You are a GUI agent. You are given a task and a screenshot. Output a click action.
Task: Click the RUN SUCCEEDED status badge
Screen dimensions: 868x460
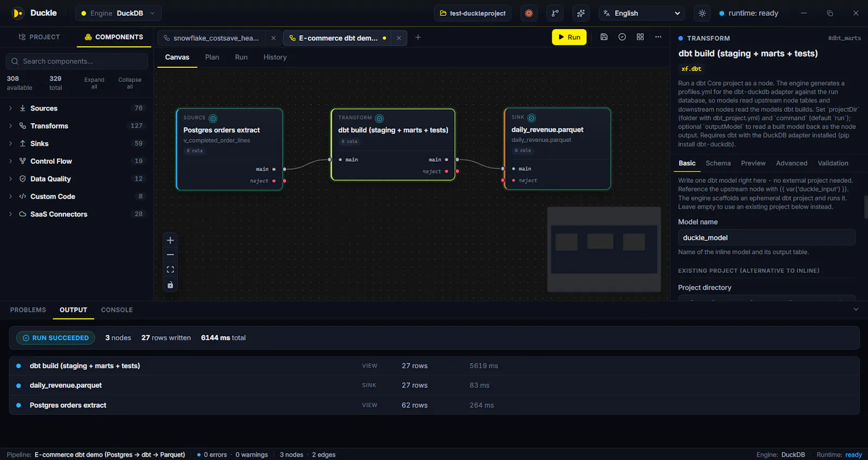(55, 338)
